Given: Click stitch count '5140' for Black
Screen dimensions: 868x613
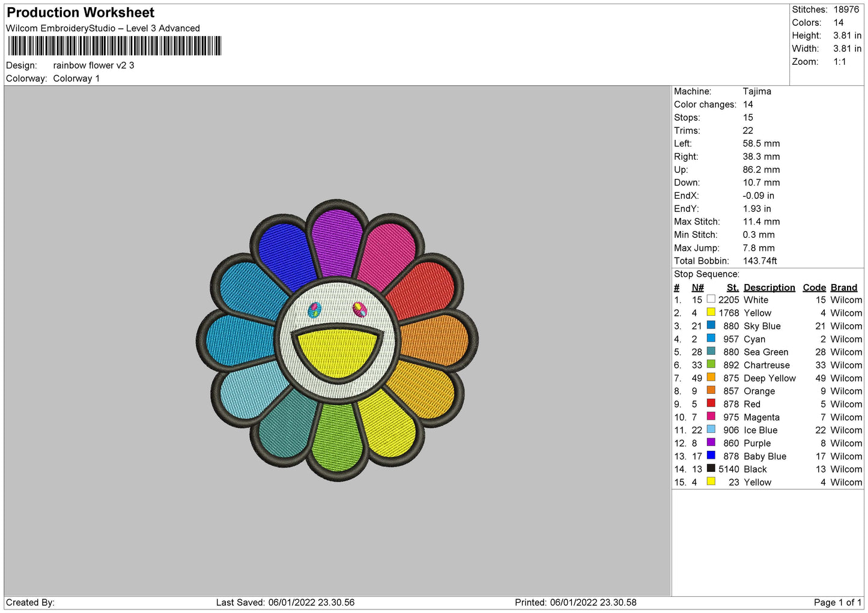Looking at the screenshot, I should [x=729, y=470].
